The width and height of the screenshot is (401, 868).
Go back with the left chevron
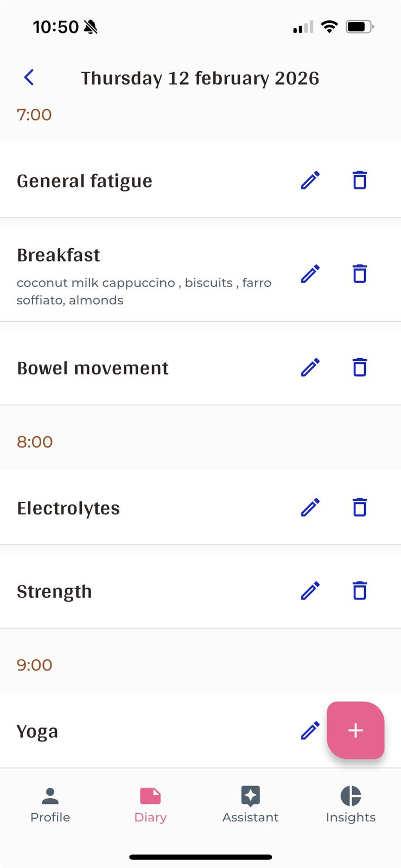coord(29,78)
